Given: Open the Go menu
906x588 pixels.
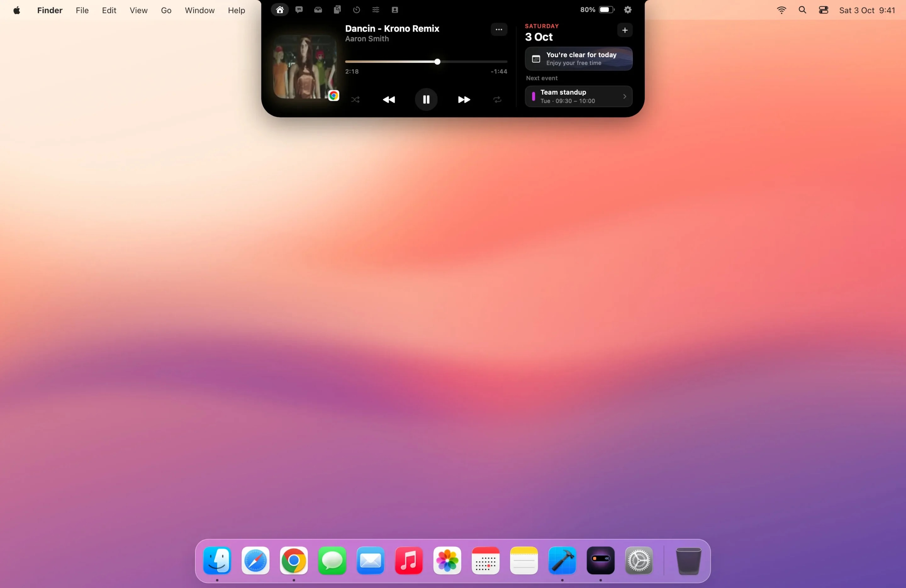Looking at the screenshot, I should tap(166, 10).
